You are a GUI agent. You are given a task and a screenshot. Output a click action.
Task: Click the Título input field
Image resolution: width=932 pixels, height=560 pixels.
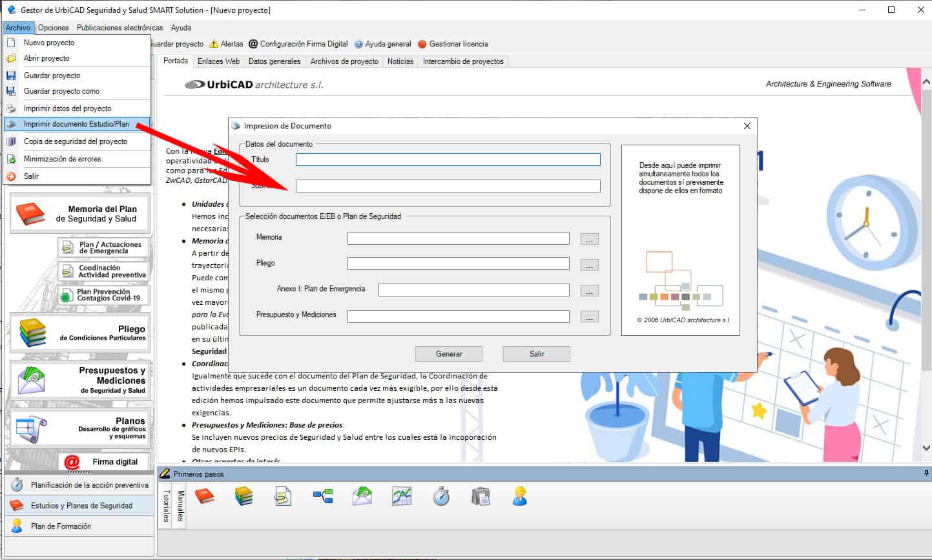tap(448, 160)
